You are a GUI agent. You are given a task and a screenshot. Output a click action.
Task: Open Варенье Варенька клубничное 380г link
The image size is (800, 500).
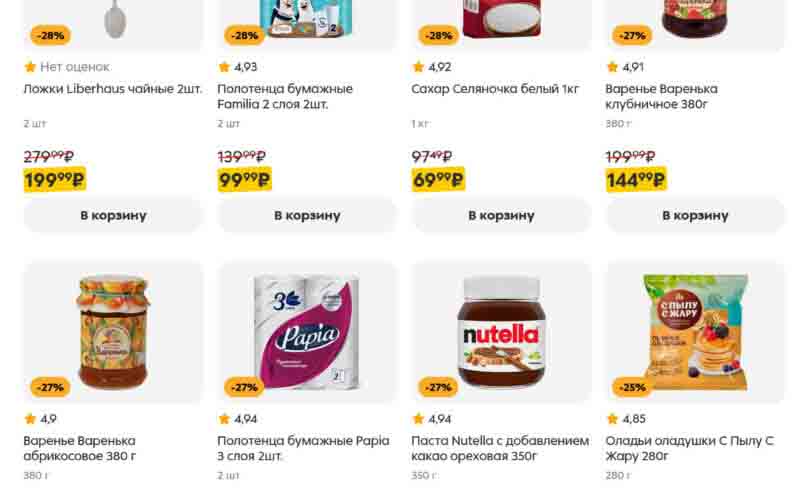coord(661,96)
